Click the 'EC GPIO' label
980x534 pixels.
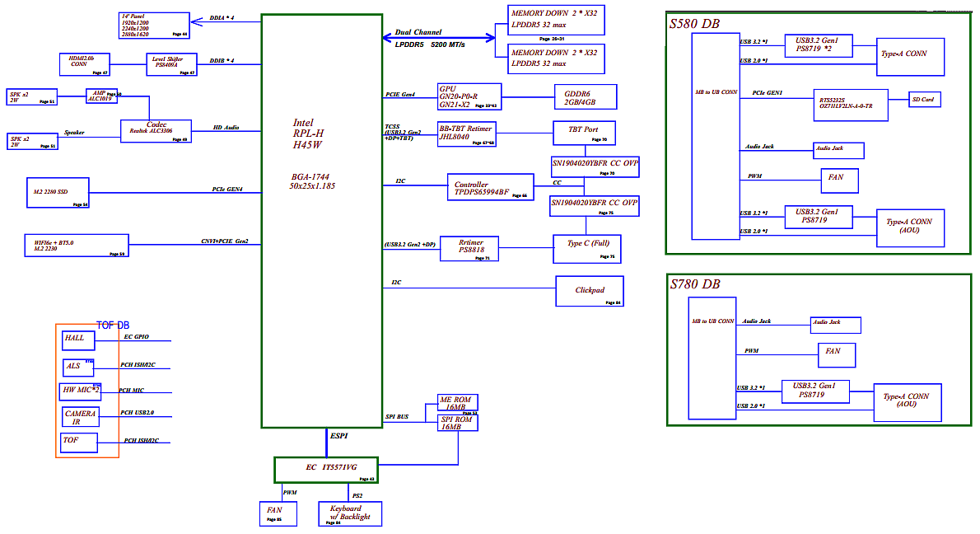click(x=136, y=337)
